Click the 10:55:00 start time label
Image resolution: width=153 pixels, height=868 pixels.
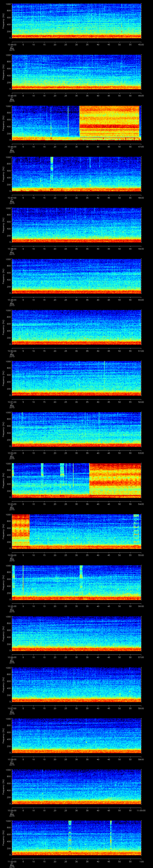[12, 606]
